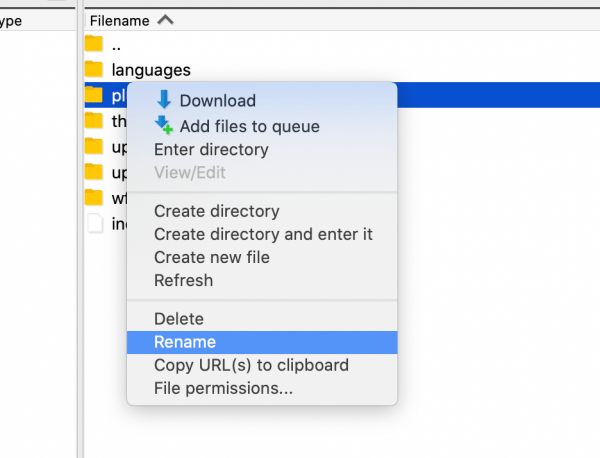Click the Filename sort arrow
This screenshot has width=600, height=458.
(165, 20)
